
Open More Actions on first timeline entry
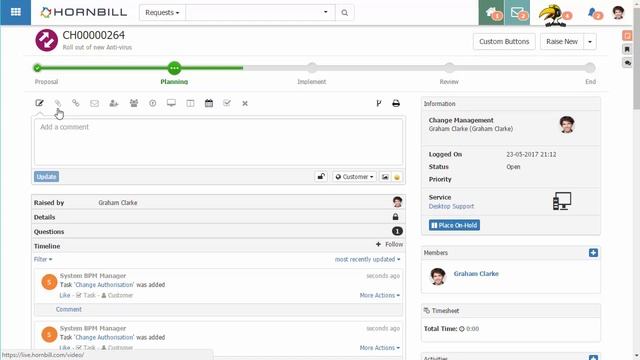pos(380,295)
